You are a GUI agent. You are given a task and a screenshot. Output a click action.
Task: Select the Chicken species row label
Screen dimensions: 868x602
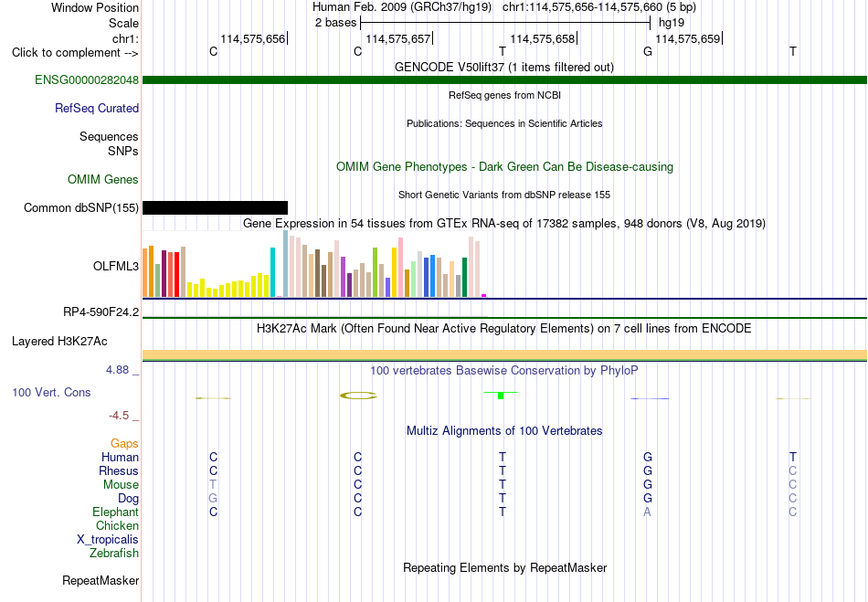117,525
